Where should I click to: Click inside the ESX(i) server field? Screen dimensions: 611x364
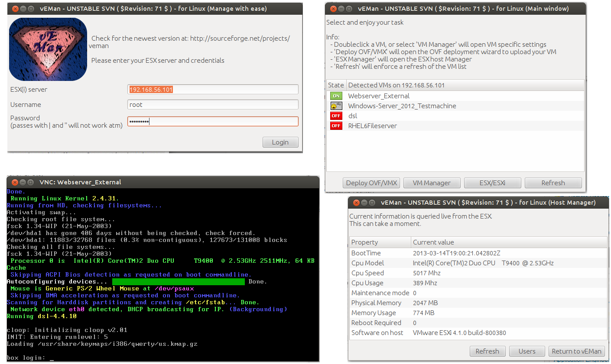point(212,89)
